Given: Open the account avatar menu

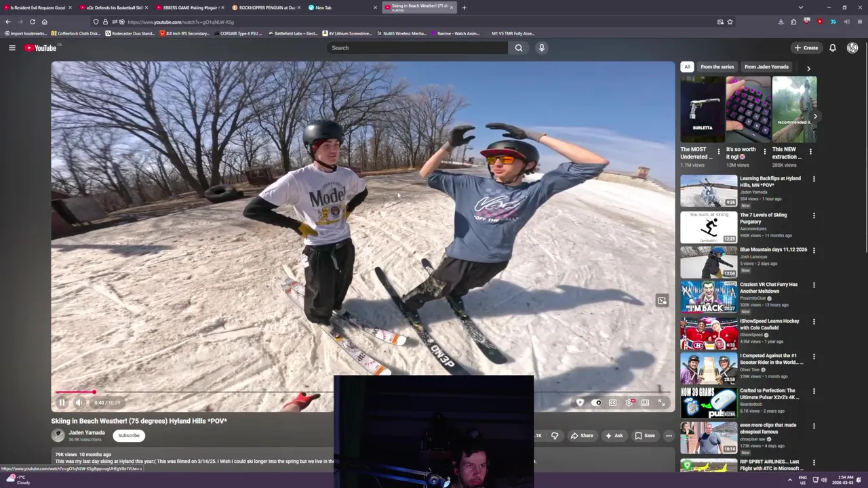Looking at the screenshot, I should click(852, 47).
